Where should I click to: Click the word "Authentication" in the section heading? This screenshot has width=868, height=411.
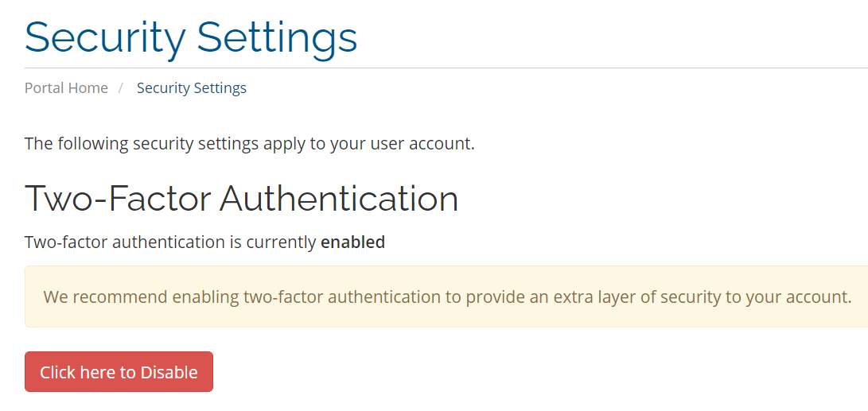pos(339,198)
